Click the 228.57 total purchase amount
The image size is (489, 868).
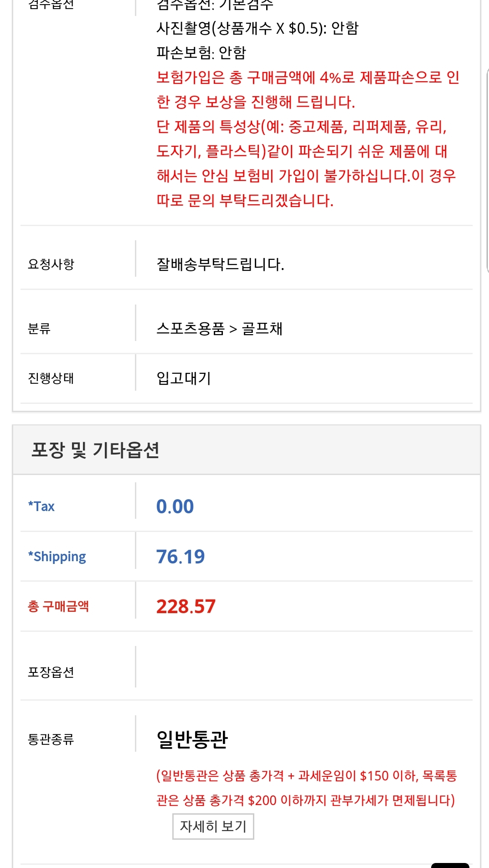click(x=185, y=606)
